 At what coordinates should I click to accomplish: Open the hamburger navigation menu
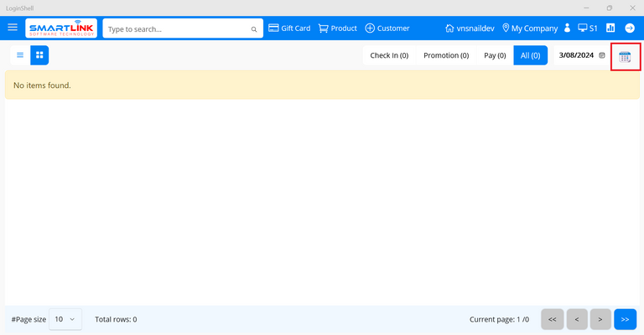[13, 28]
